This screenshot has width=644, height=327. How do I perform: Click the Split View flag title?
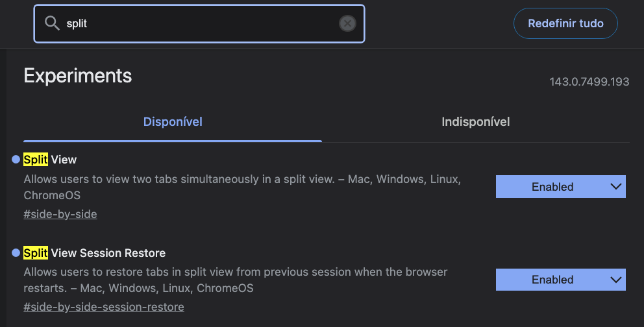pos(51,160)
